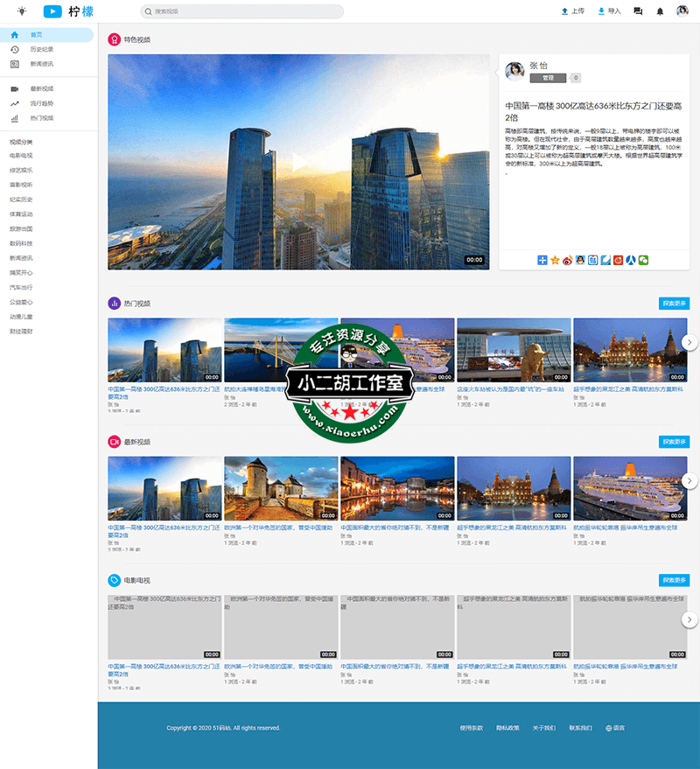Select 历史纪录 in the sidebar

click(x=41, y=49)
